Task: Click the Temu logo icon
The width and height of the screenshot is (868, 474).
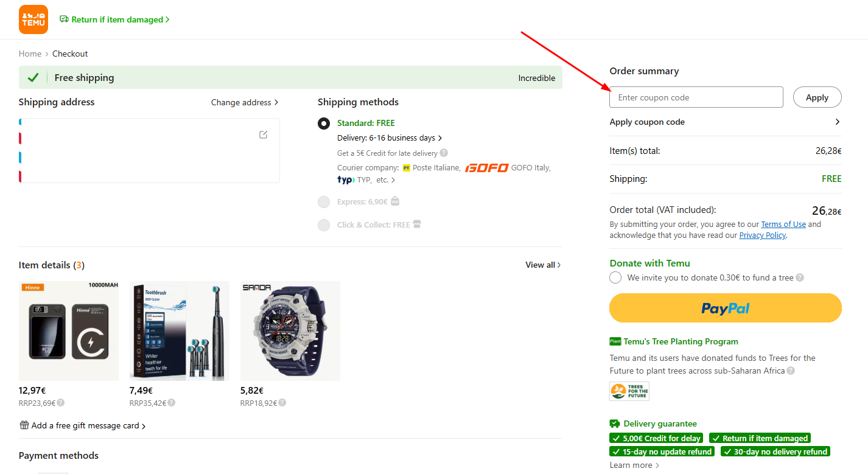Action: (33, 19)
